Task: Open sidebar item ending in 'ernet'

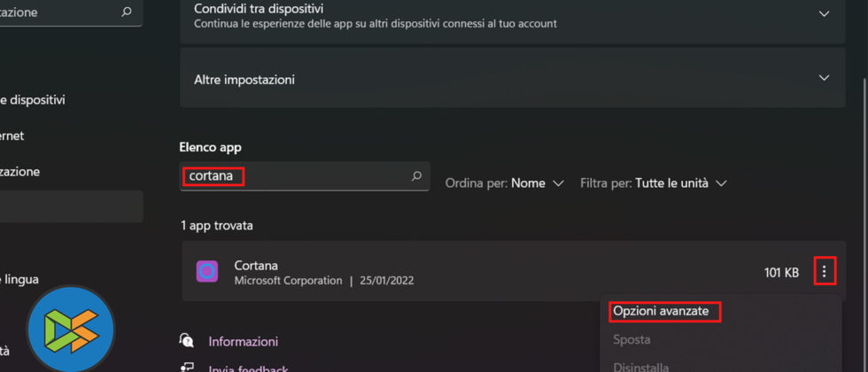Action: pyautogui.click(x=12, y=136)
